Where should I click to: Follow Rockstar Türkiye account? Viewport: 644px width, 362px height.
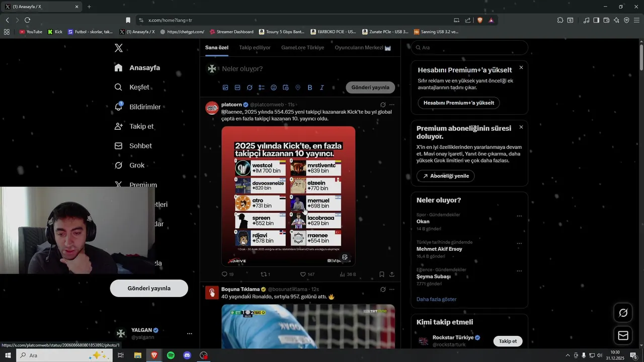coord(508,341)
